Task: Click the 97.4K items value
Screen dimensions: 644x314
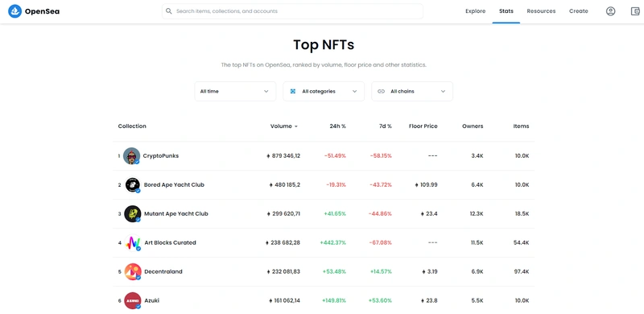Action: (522, 271)
